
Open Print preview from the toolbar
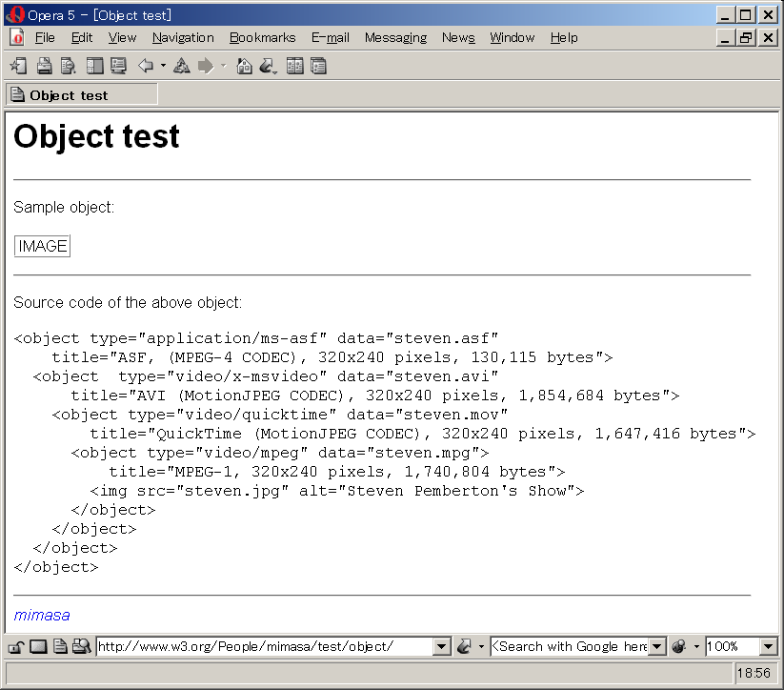68,66
